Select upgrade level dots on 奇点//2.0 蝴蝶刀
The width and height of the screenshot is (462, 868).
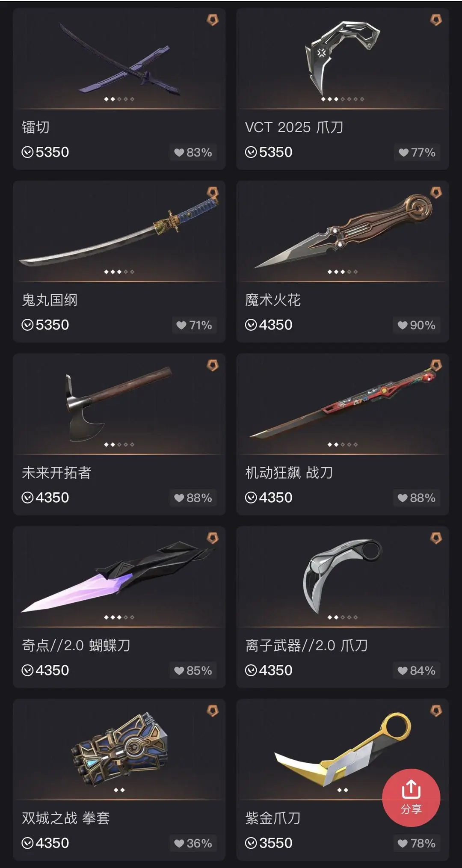tap(119, 617)
